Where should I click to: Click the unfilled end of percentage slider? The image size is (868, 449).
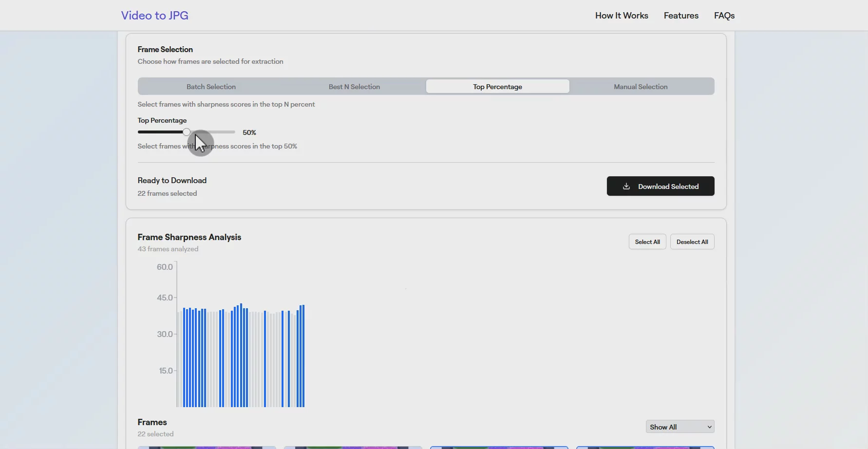point(232,132)
